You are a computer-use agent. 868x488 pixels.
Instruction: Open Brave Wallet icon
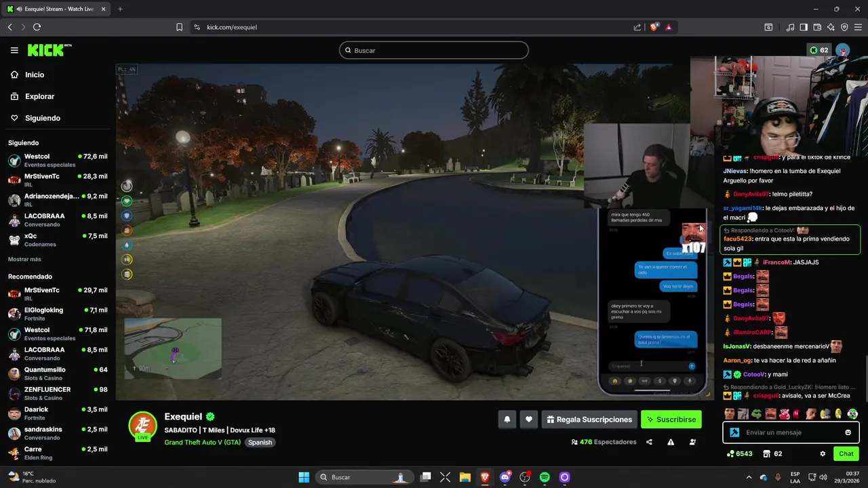click(x=817, y=27)
